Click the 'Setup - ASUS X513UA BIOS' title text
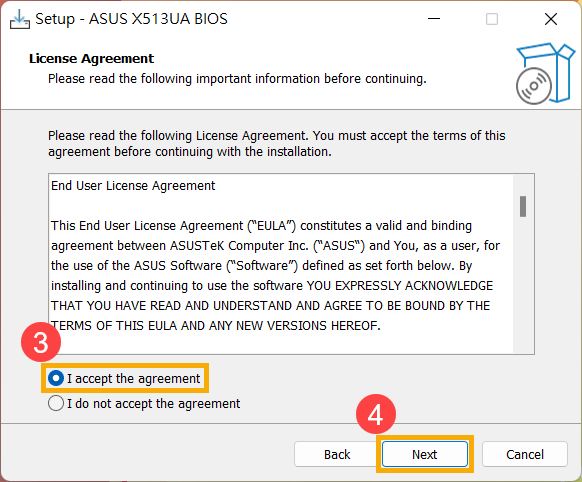The height and width of the screenshot is (482, 582). click(131, 19)
